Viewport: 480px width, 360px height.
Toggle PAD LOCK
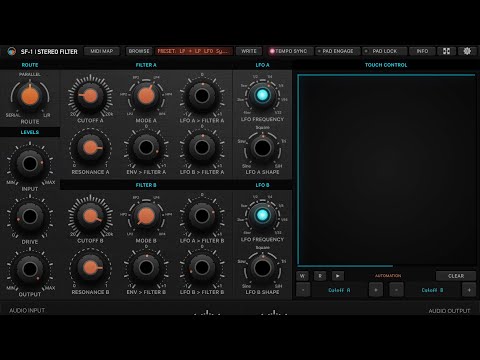tap(385, 51)
